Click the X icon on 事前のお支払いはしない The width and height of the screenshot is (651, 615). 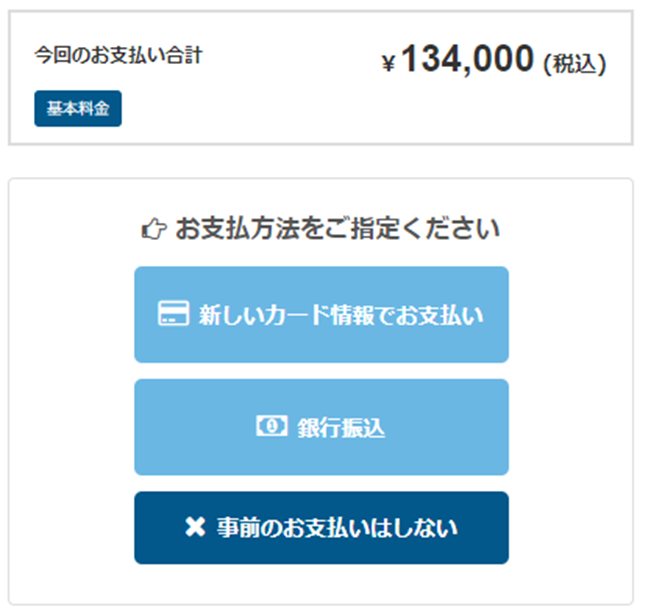(195, 528)
